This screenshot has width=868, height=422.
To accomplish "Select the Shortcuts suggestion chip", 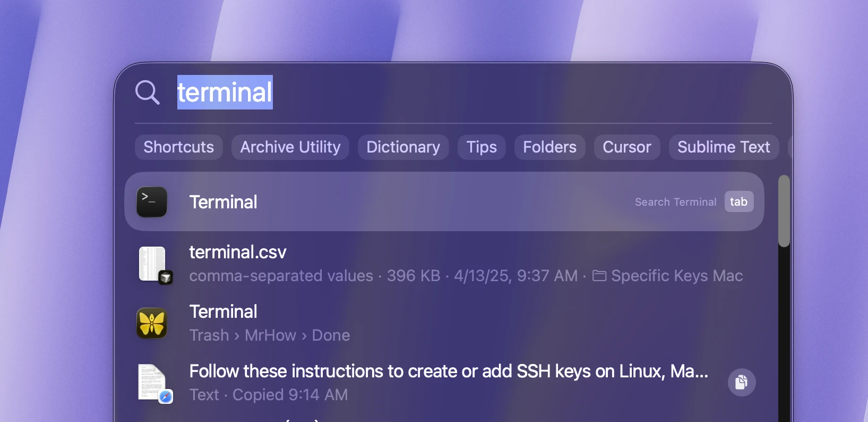I will click(x=179, y=147).
